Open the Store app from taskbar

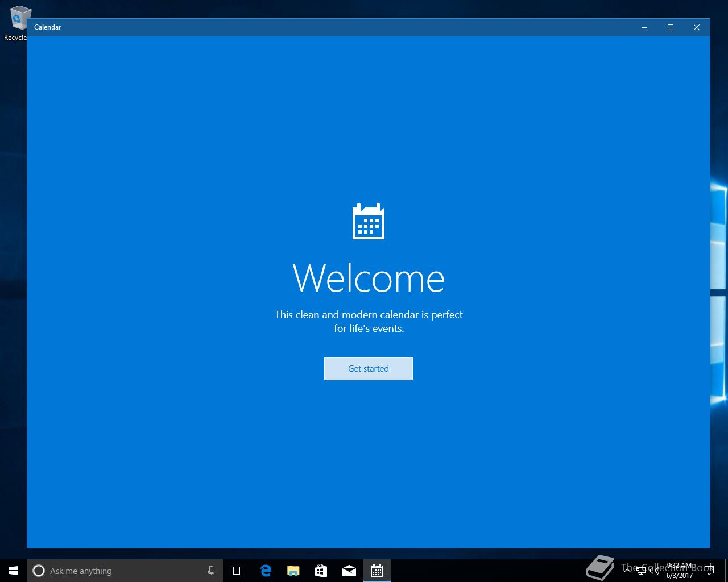(321, 571)
